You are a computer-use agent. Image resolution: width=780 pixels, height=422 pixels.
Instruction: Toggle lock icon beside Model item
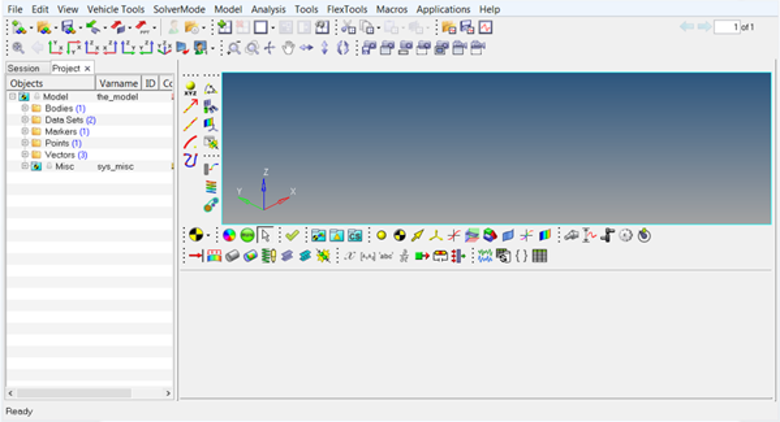[x=36, y=97]
